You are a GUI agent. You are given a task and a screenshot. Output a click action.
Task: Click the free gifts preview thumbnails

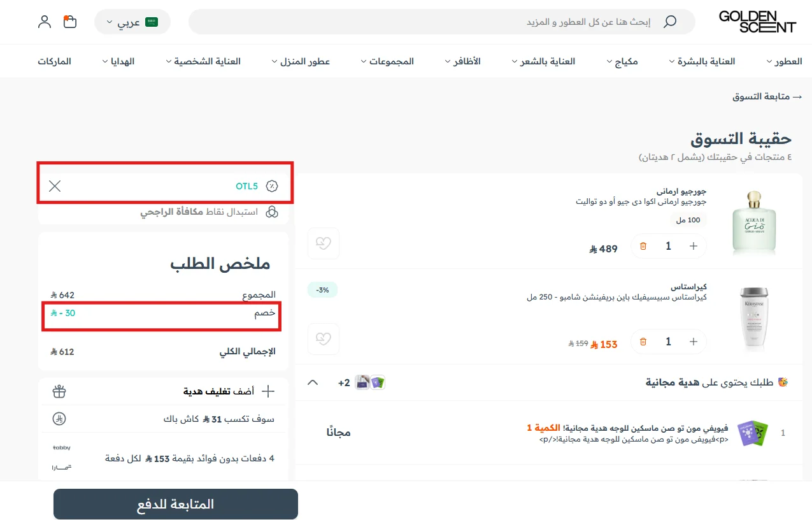point(370,382)
